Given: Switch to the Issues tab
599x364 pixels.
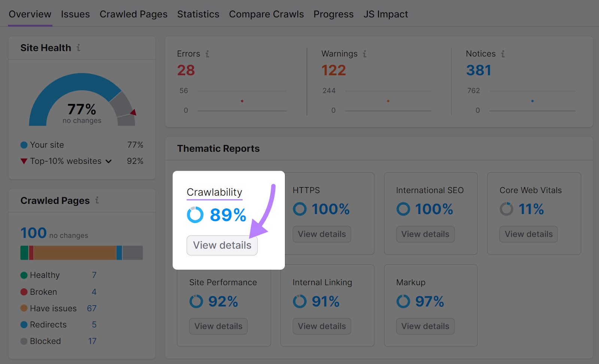Looking at the screenshot, I should 75,14.
